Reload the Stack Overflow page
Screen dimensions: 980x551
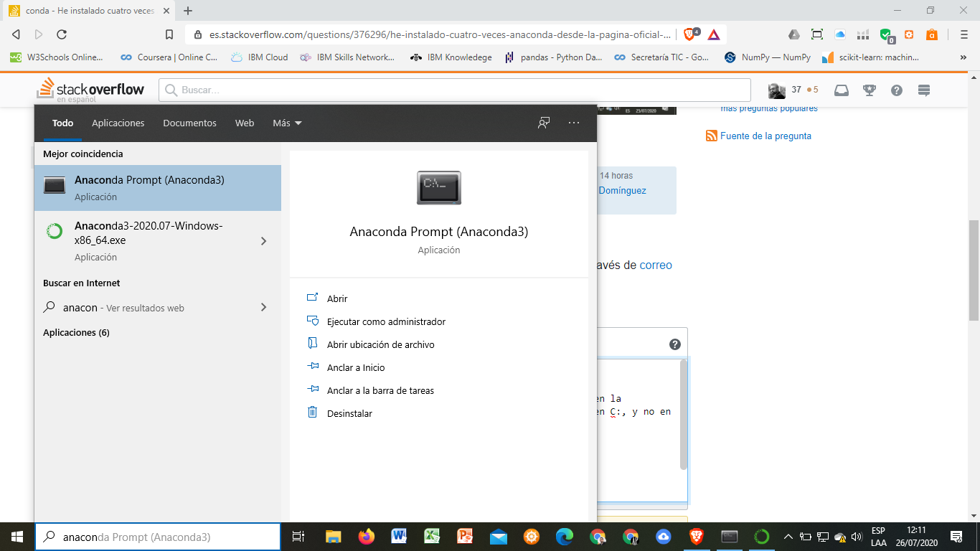point(62,34)
